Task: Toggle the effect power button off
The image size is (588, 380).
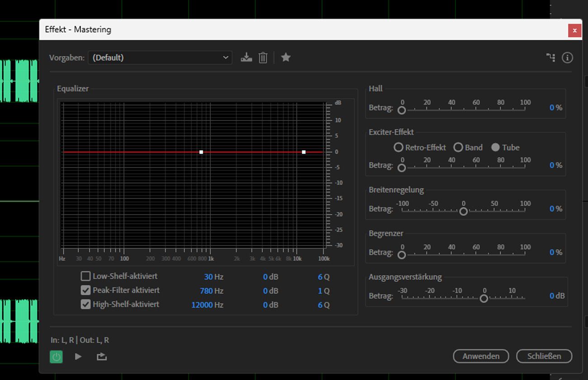Action: click(56, 356)
